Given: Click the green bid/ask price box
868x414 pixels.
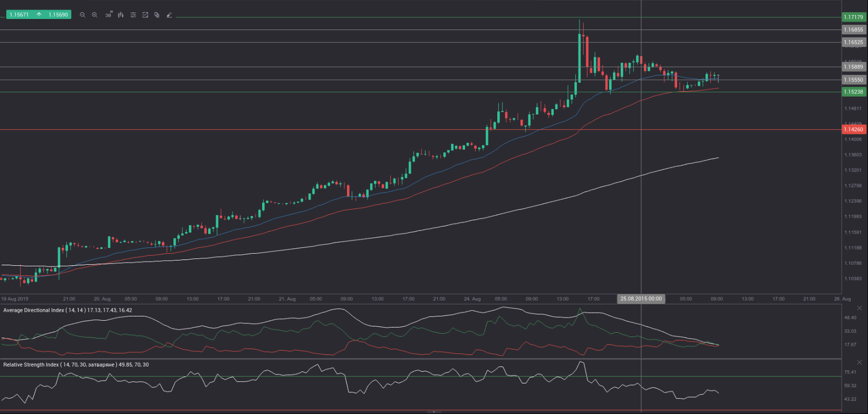Looking at the screenshot, I should tap(38, 15).
